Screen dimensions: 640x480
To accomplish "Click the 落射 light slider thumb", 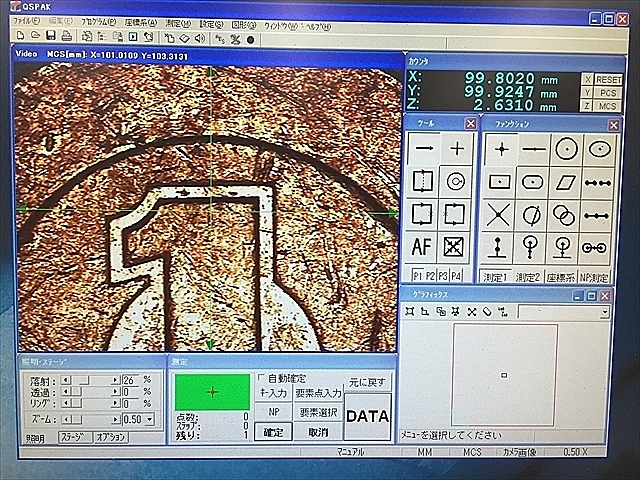I will 83,380.
